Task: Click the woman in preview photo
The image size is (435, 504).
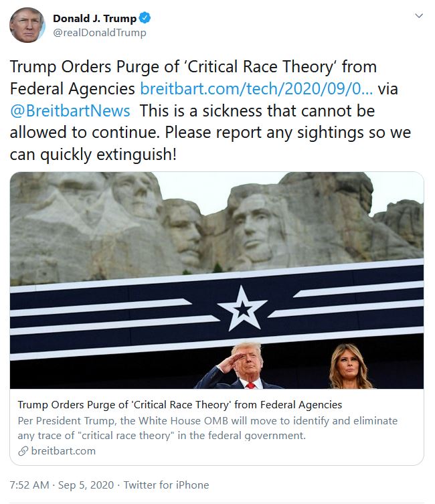Action: coord(349,366)
